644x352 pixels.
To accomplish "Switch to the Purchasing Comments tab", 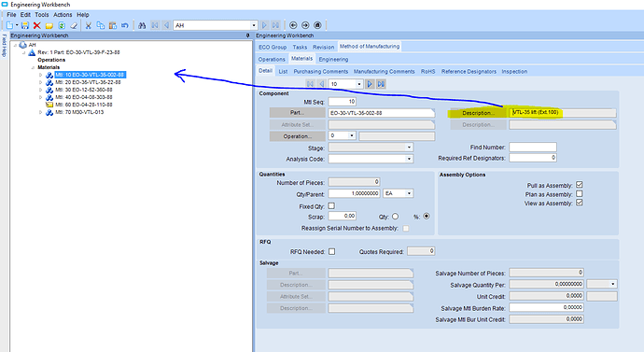I will tap(320, 72).
